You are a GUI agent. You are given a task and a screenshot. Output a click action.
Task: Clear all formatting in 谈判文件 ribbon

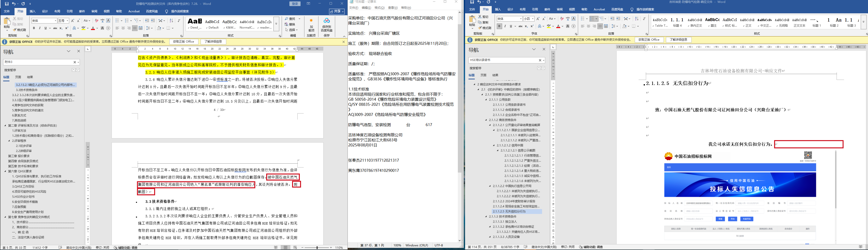point(97,21)
